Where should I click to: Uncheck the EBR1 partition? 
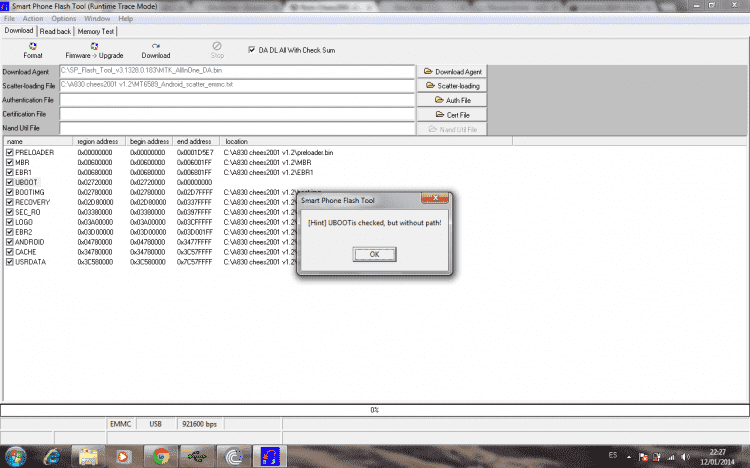pos(10,172)
